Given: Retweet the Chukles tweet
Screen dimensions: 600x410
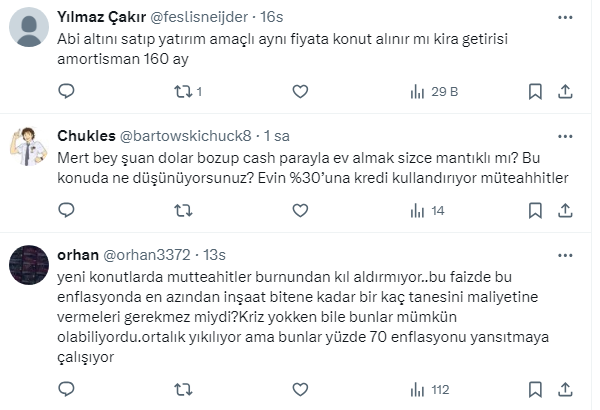Looking at the screenshot, I should tap(183, 210).
